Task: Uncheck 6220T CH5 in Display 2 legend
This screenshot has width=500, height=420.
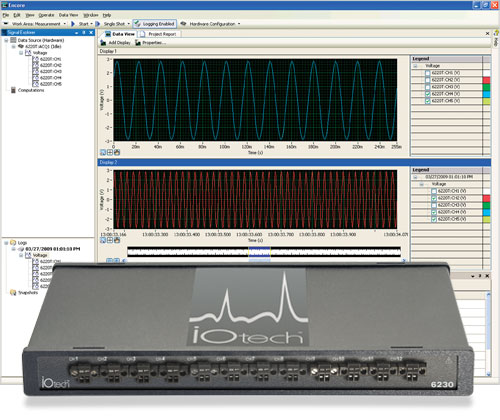Action: coord(434,219)
